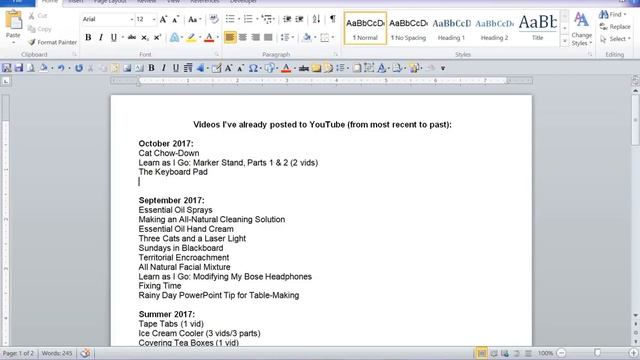Click the Paste clipboard icon
This screenshot has width=640, height=360.
[13, 20]
